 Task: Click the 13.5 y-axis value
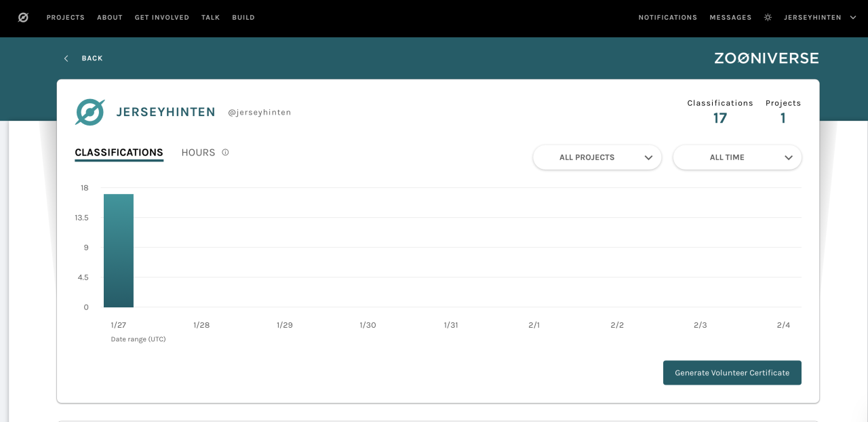[81, 218]
